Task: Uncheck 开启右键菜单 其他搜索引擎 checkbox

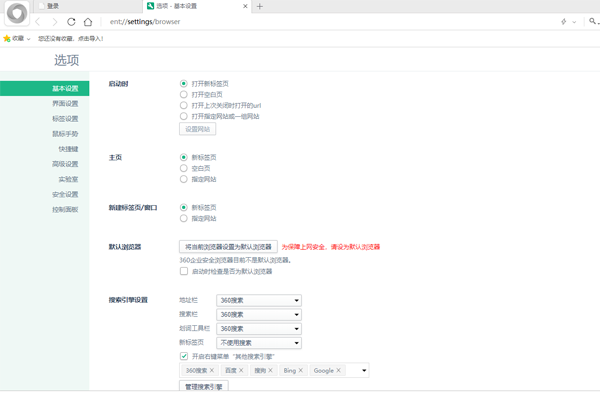Action: click(x=184, y=356)
